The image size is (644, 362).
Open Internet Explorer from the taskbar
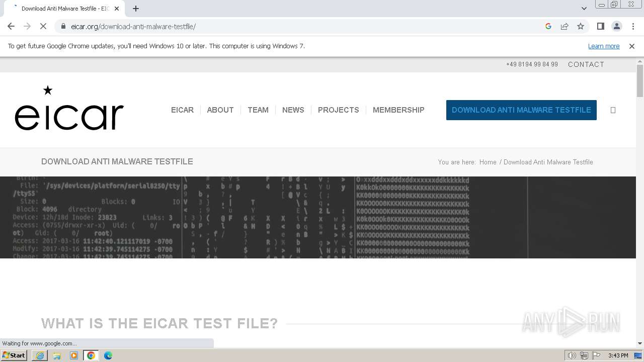point(40,355)
